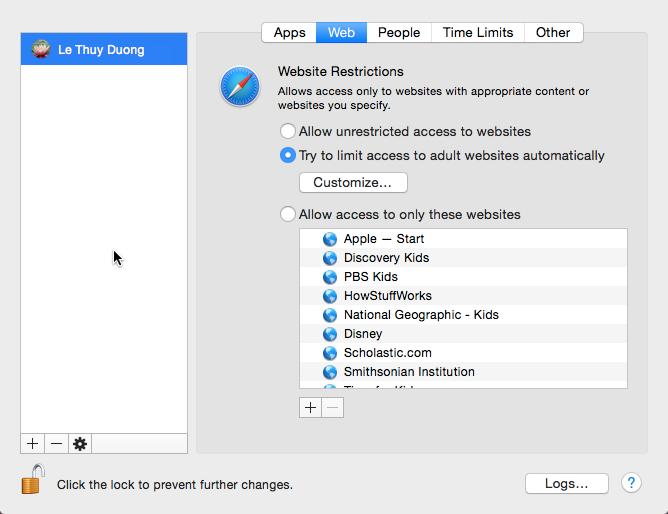Image resolution: width=668 pixels, height=514 pixels.
Task: Select the HowStuffWorks website entry
Action: 463,296
